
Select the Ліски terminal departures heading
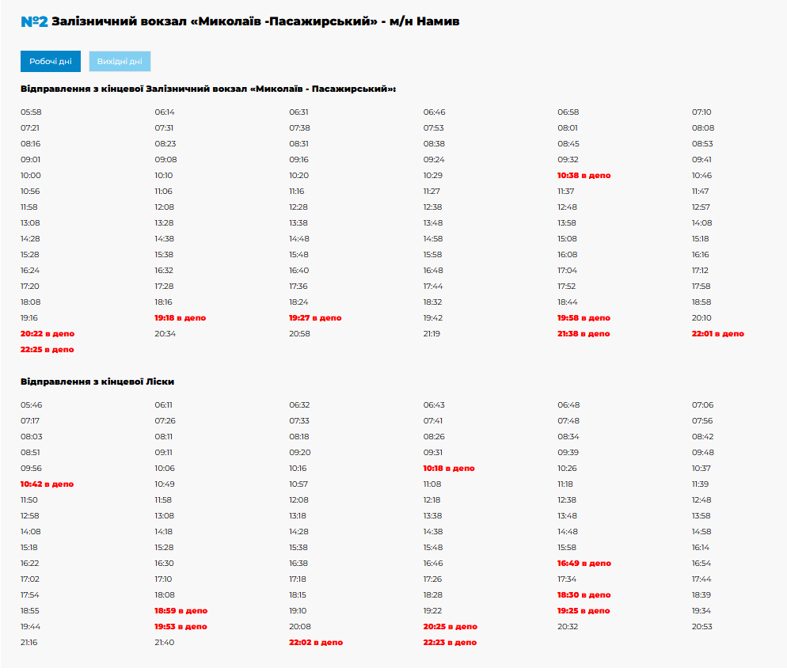click(97, 382)
